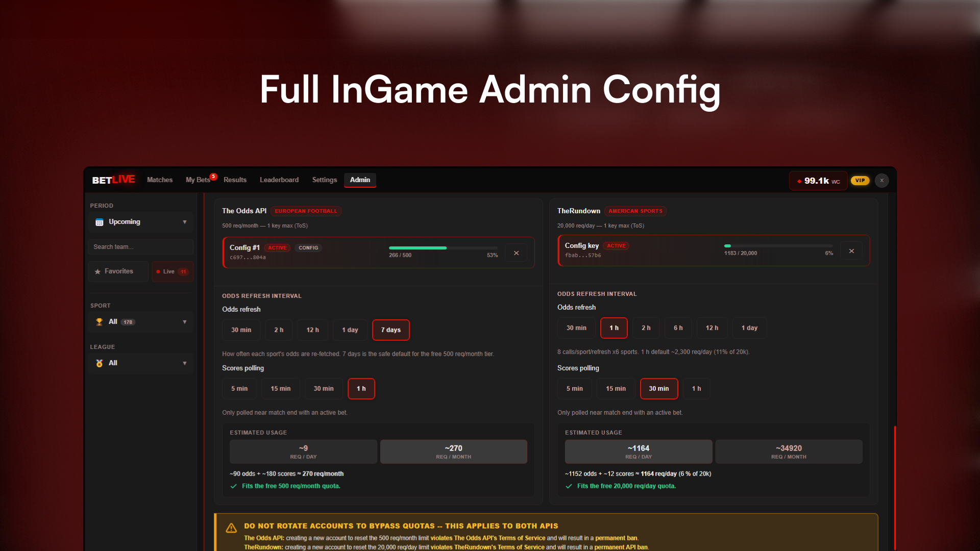Click the Config #1 usage progress bar
Screen dimensions: 980x551
click(443, 248)
